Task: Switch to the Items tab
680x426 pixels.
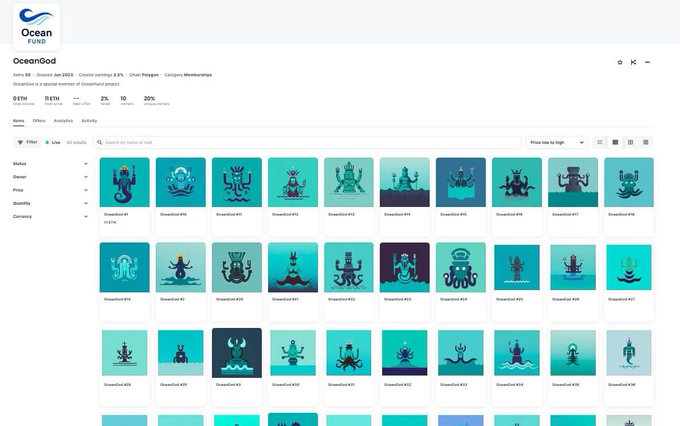Action: point(19,121)
